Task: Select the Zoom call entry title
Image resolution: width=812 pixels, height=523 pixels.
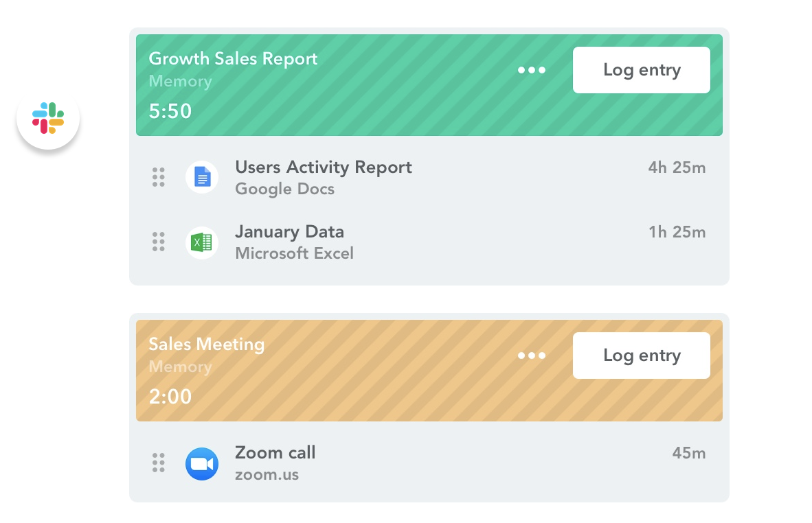Action: point(275,453)
